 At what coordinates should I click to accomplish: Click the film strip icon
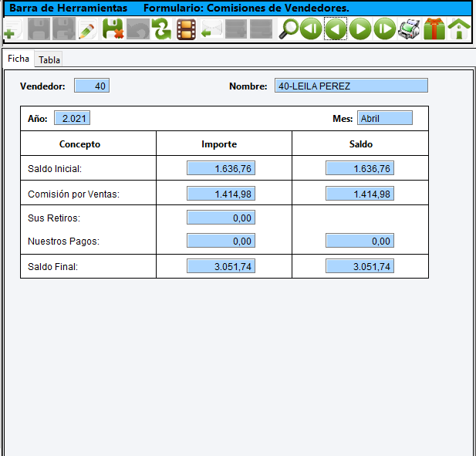click(186, 29)
